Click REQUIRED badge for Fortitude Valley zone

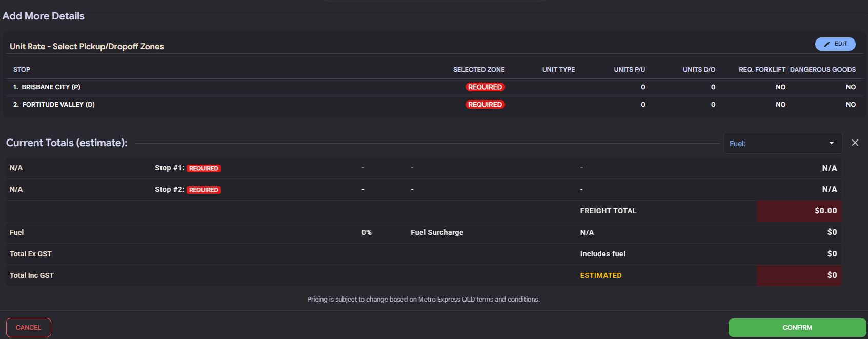[x=485, y=105]
